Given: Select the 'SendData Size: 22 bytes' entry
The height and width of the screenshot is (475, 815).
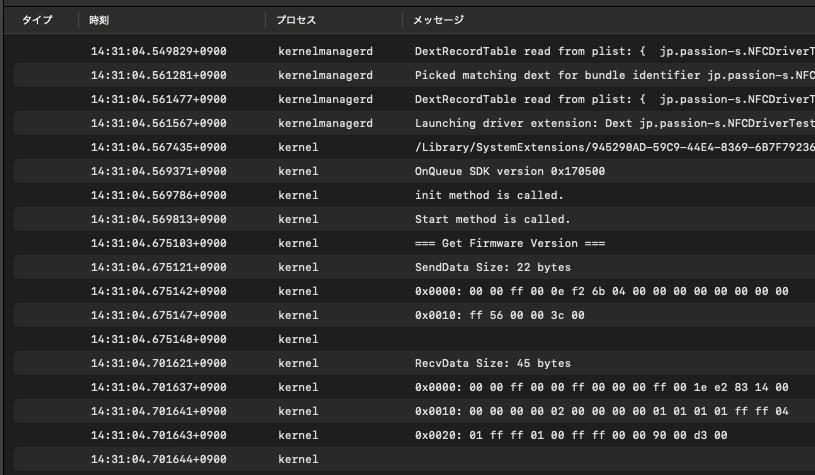Looking at the screenshot, I should 492,267.
